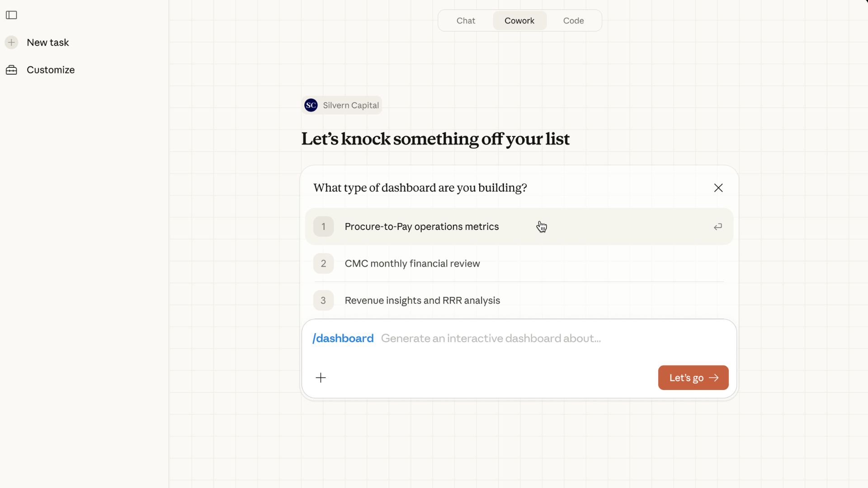Choose Procure-to-Pay operations metrics option
Image resolution: width=868 pixels, height=488 pixels.
(x=421, y=227)
